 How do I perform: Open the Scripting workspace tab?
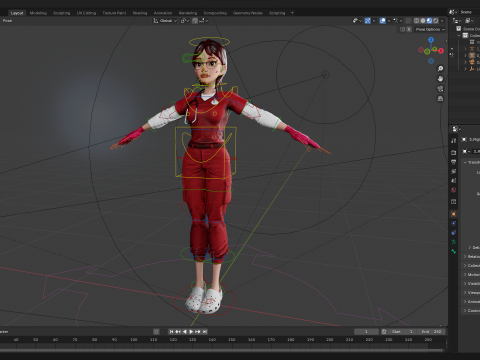tap(277, 13)
